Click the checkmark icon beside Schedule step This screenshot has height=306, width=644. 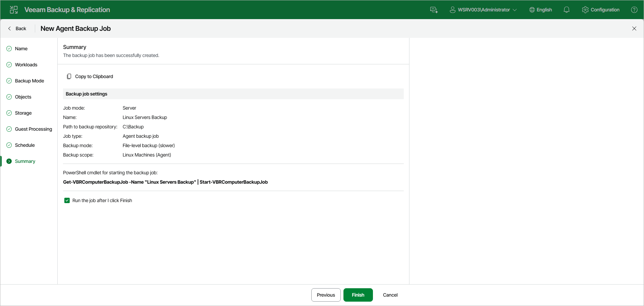click(9, 145)
